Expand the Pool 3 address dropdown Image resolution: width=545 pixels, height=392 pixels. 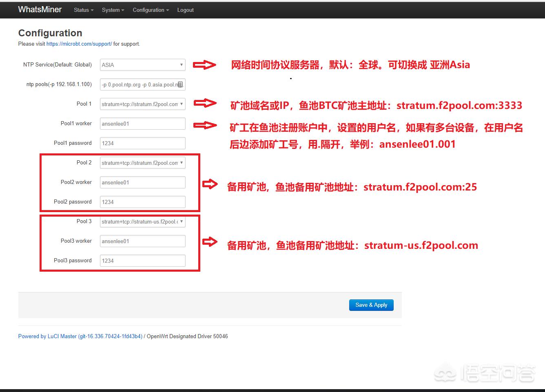point(142,221)
